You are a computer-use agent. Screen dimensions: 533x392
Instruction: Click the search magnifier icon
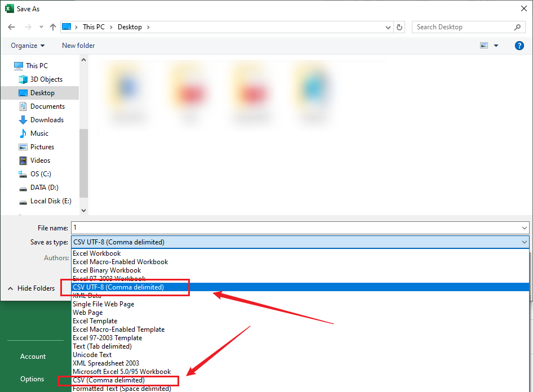pos(517,27)
